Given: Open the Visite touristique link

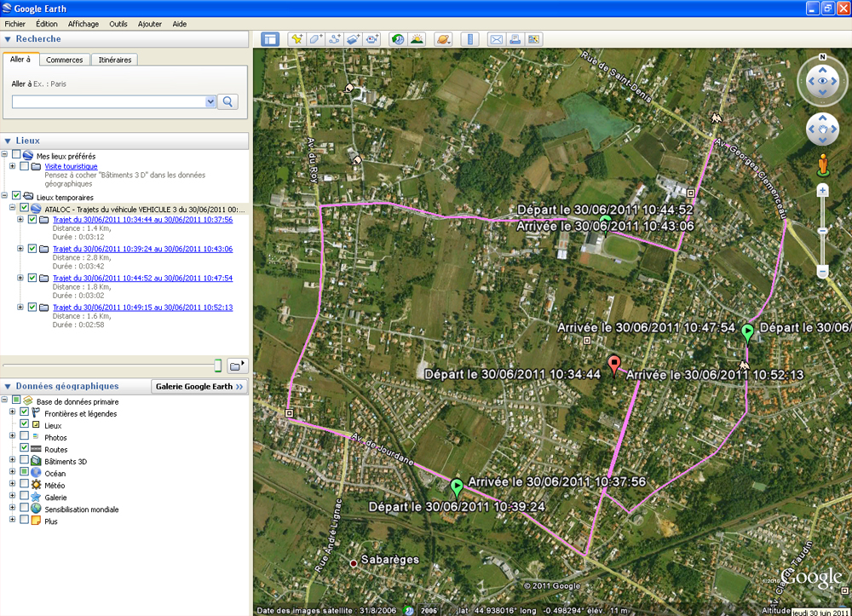Looking at the screenshot, I should (x=71, y=166).
